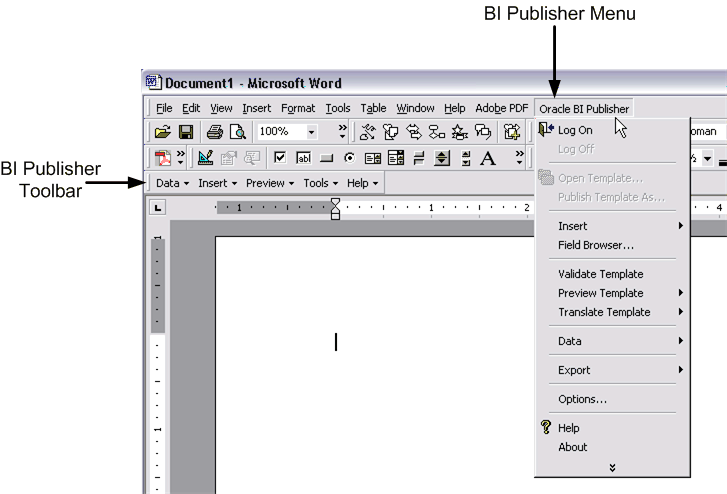
Task: Open the Flowchart shapes icon
Action: 436,132
